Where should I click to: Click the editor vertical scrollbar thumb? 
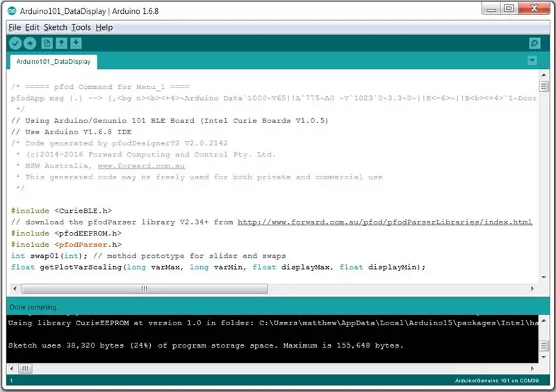pyautogui.click(x=543, y=86)
